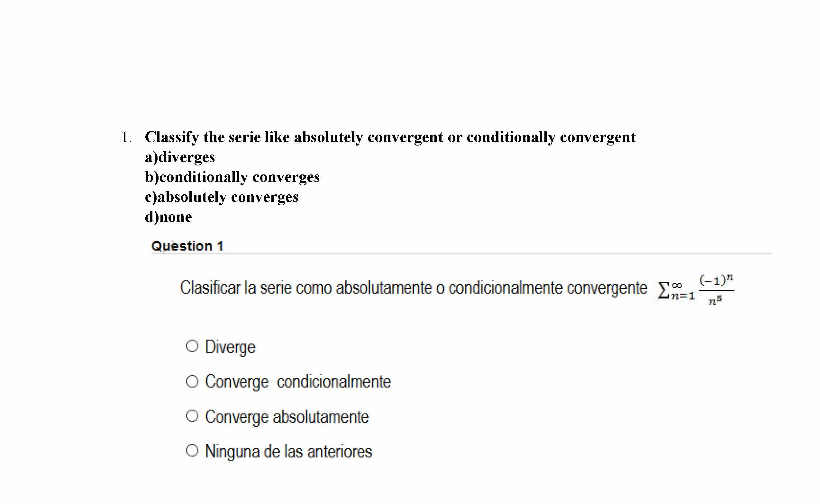Click the "Converge absolutamente" label text

coord(287,417)
